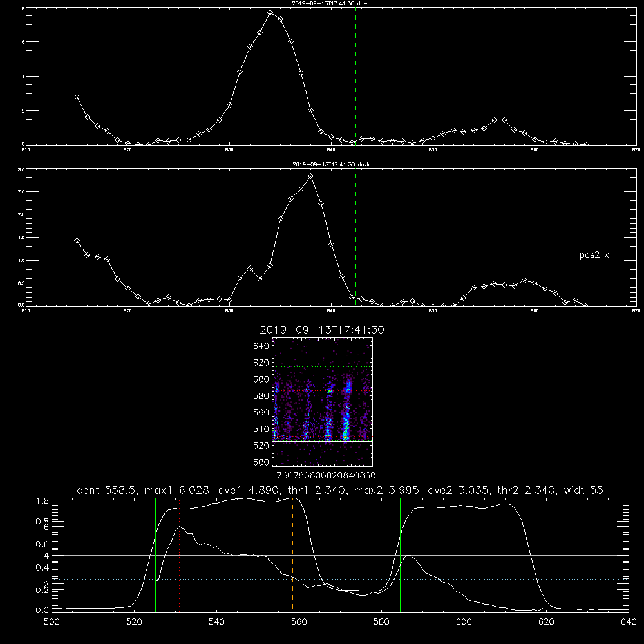Click the "620" y-axis label beside the spectrogram
Screen dimensions: 644x644
(261, 363)
